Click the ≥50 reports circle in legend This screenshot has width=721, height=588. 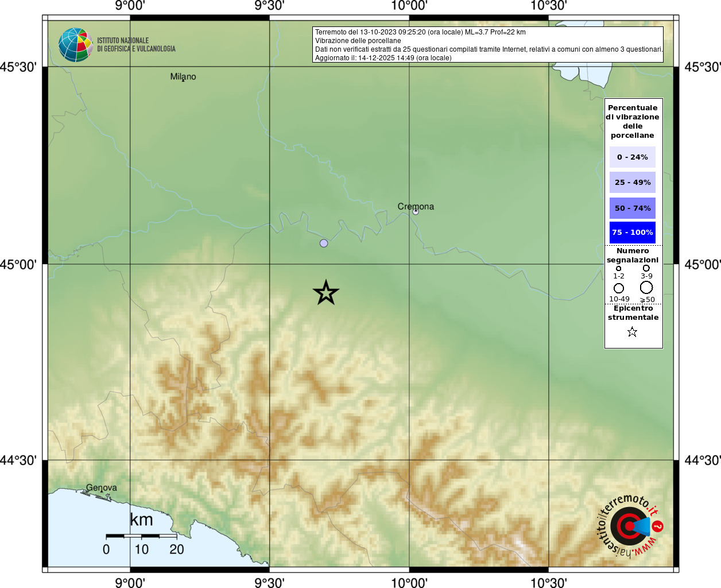646,287
